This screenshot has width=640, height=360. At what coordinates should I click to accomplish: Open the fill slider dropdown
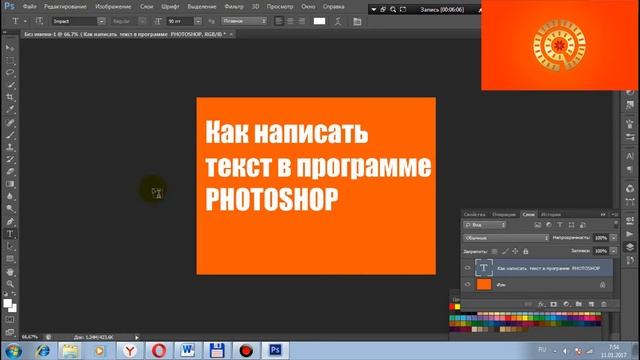[x=613, y=251]
